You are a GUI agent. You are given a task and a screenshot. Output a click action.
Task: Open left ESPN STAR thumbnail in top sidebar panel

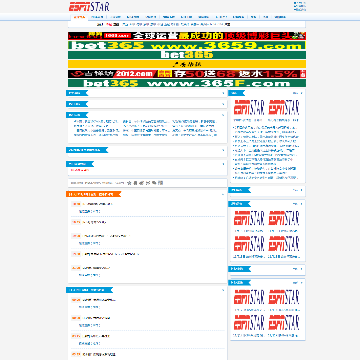[x=249, y=107]
